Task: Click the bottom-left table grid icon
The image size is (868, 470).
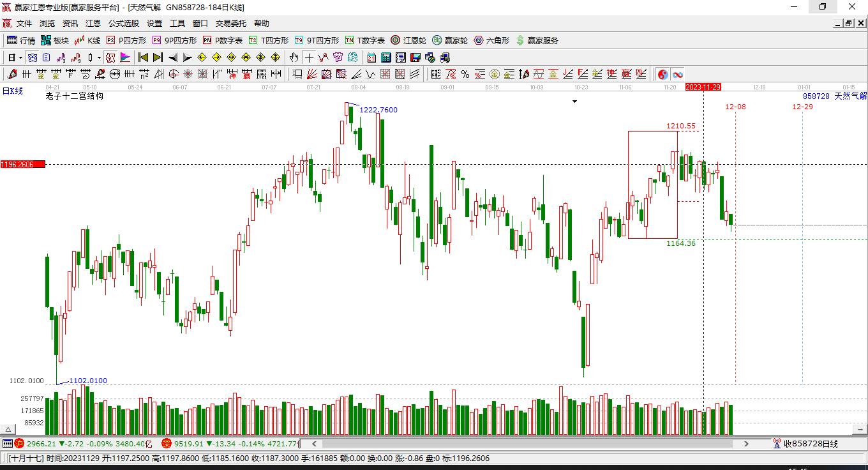Action: coord(7,443)
